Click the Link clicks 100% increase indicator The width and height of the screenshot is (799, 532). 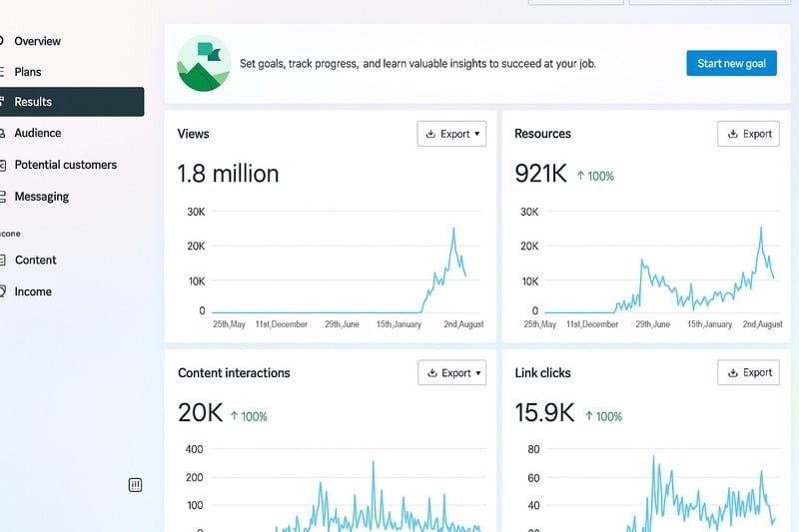click(603, 416)
